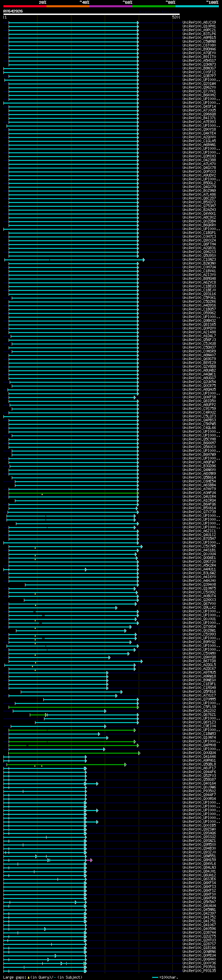Click the UniRef100_Q1EC66 label
The image size is (222, 980).
[199, 948]
